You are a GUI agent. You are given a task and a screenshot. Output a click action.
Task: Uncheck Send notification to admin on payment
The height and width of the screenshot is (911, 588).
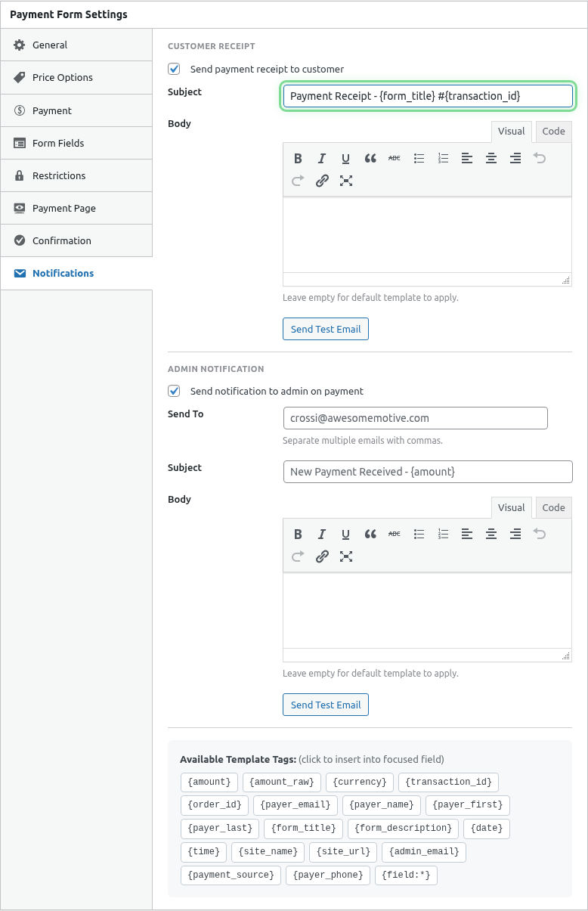(x=174, y=391)
